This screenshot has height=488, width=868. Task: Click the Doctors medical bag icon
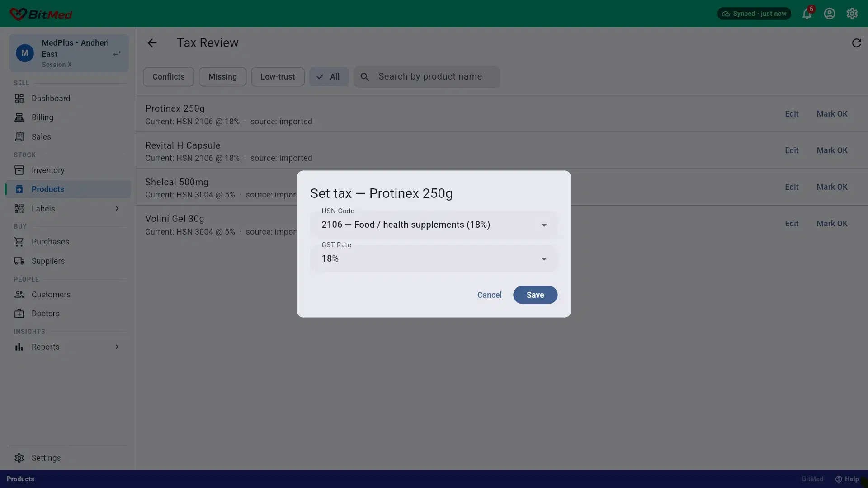point(19,314)
